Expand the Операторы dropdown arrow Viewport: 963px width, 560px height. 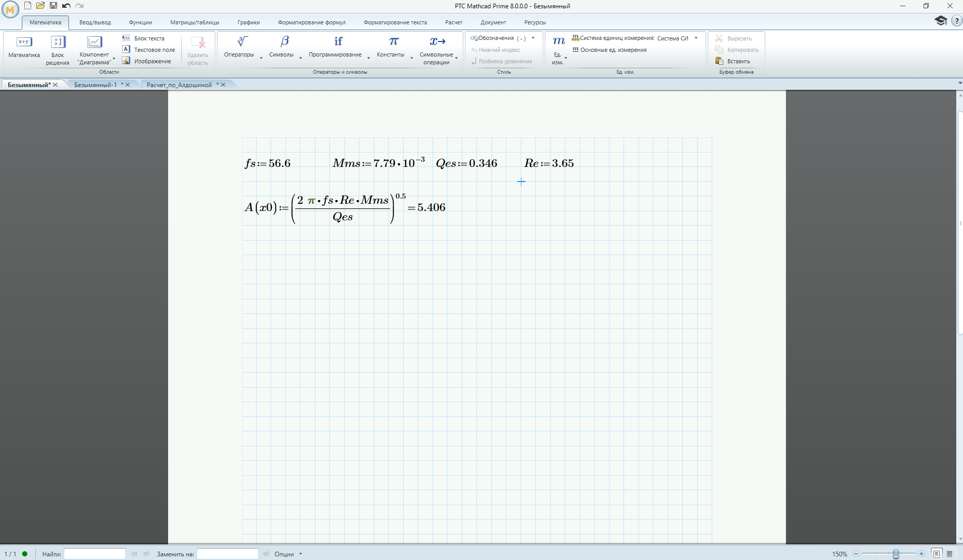(x=261, y=58)
